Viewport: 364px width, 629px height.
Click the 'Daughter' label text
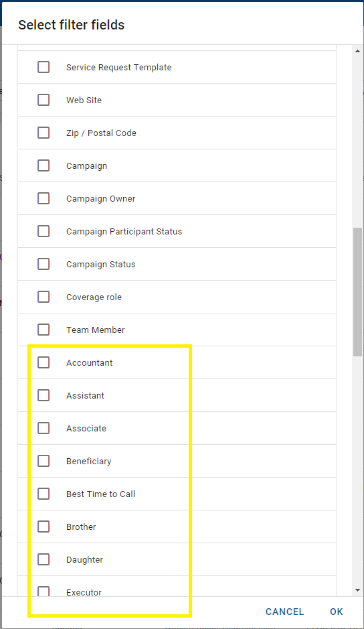tap(84, 560)
